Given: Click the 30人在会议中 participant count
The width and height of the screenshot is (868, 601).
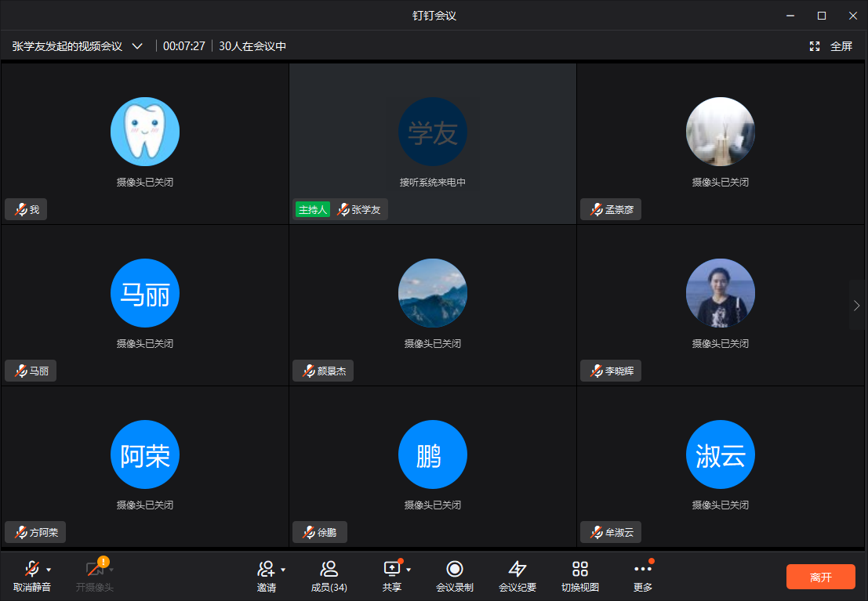Looking at the screenshot, I should 252,46.
